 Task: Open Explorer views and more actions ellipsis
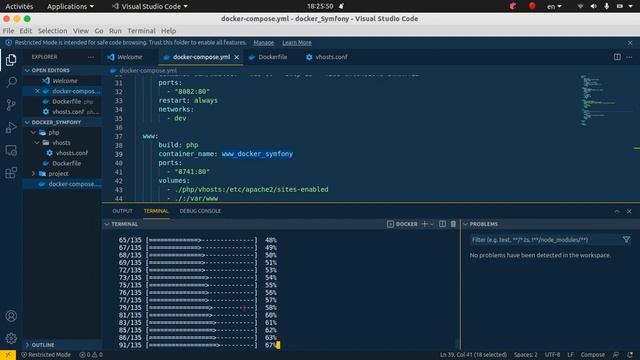pyautogui.click(x=91, y=57)
